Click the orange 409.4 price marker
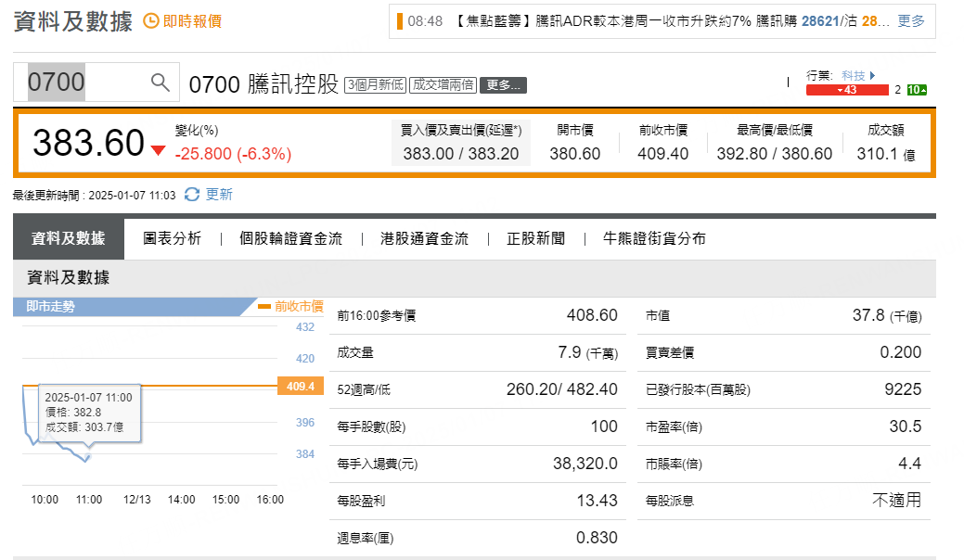Viewport: 964px width, 560px height. pos(301,386)
